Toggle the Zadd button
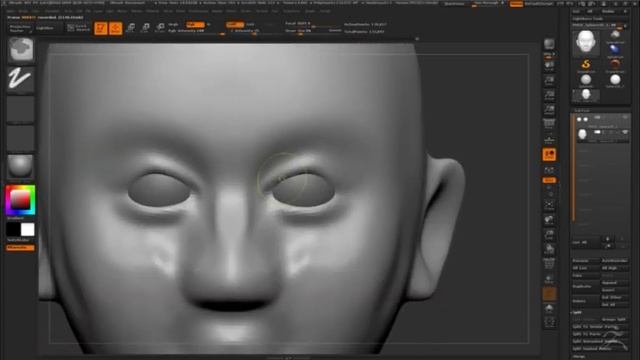This screenshot has width=640, height=360. point(235,24)
